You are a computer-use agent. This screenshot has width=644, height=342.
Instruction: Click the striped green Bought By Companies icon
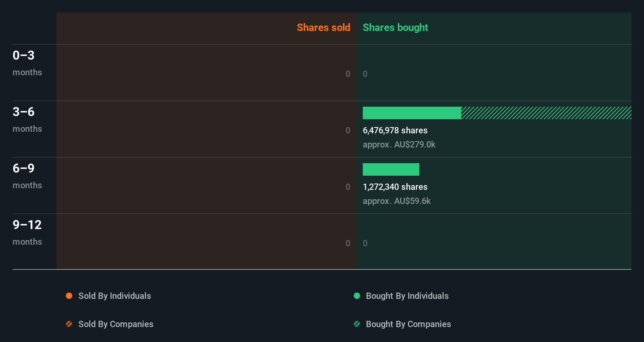(x=357, y=324)
